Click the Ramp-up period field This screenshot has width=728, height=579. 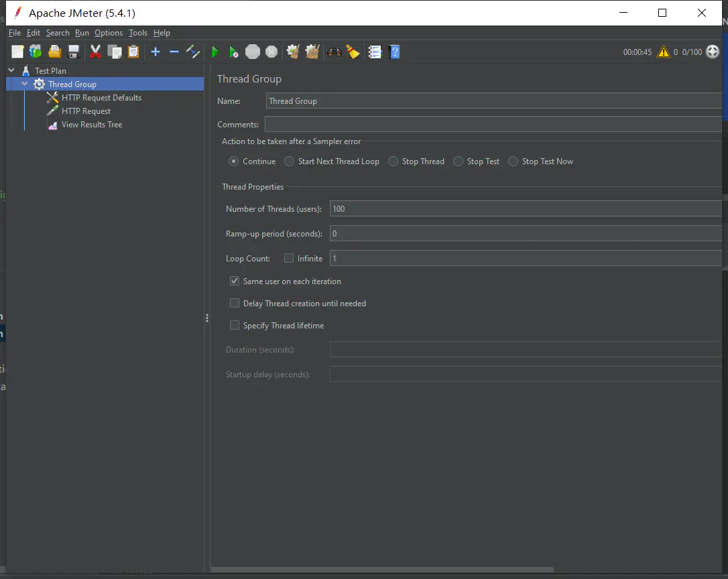[526, 233]
